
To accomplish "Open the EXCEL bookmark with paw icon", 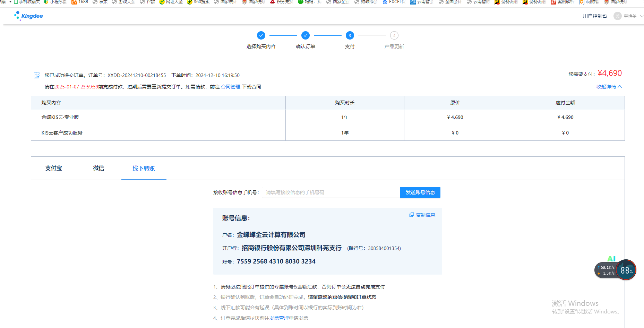I will [394, 2].
